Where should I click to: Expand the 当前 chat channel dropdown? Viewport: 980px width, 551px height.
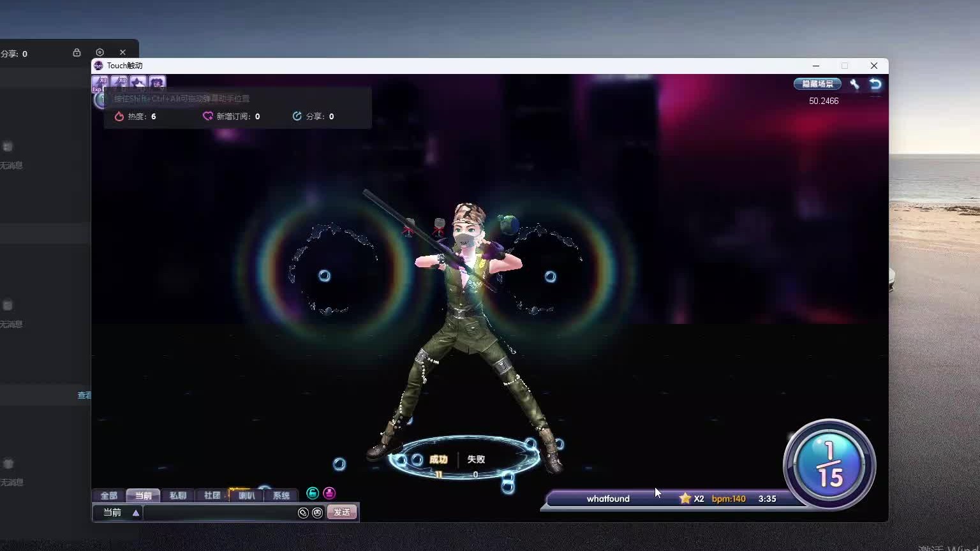[135, 513]
